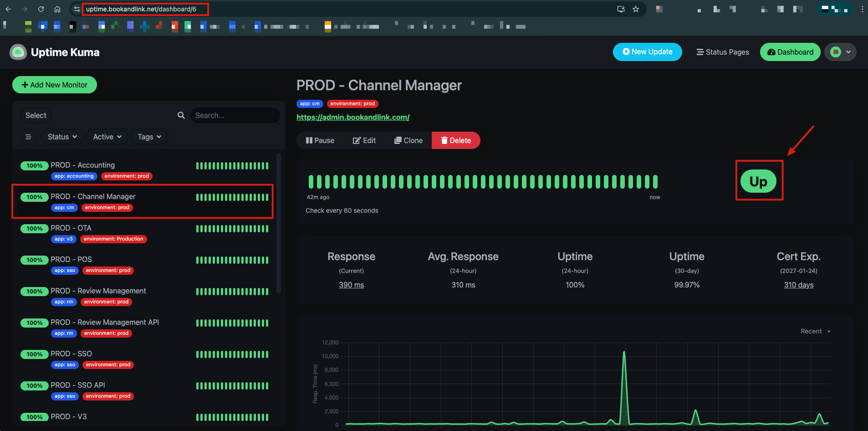Edit the Channel Manager monitor

coord(364,140)
